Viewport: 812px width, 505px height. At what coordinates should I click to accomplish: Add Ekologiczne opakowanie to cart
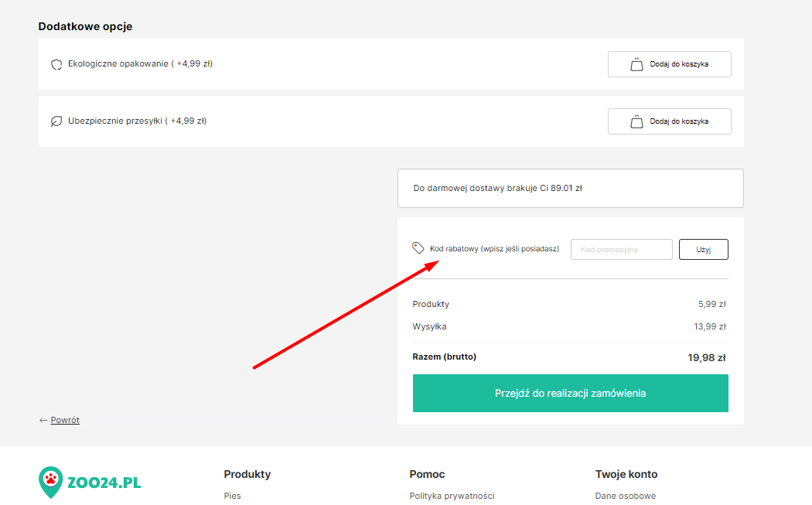(669, 64)
